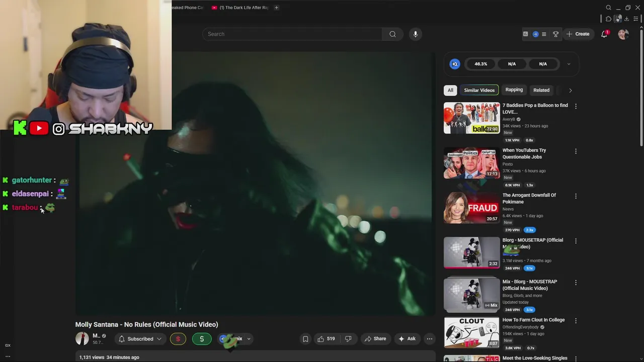644x362 pixels.
Task: Select the Similar Videos chip
Action: pos(479,90)
